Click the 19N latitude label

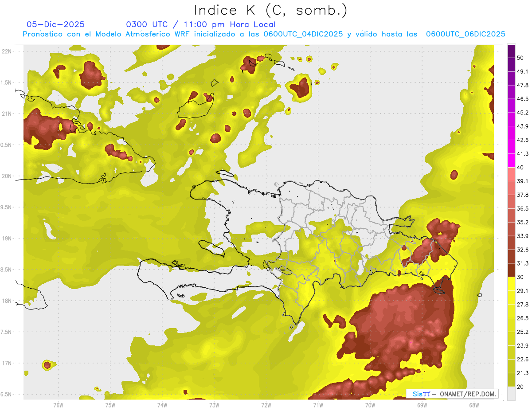pos(7,239)
